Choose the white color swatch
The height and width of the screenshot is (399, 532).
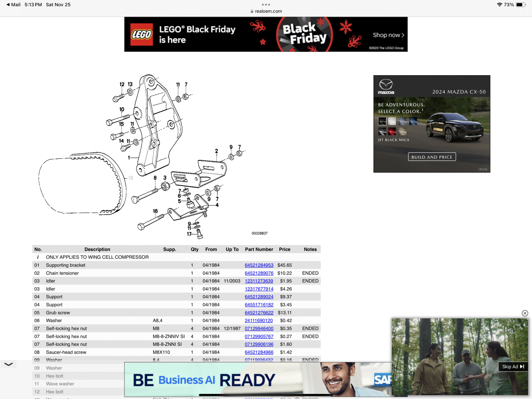[392, 121]
